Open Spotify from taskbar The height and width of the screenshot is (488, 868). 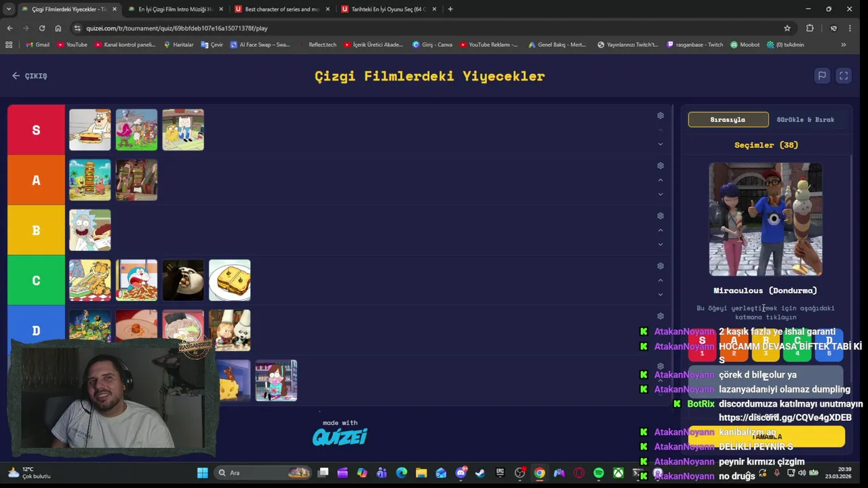pos(599,473)
